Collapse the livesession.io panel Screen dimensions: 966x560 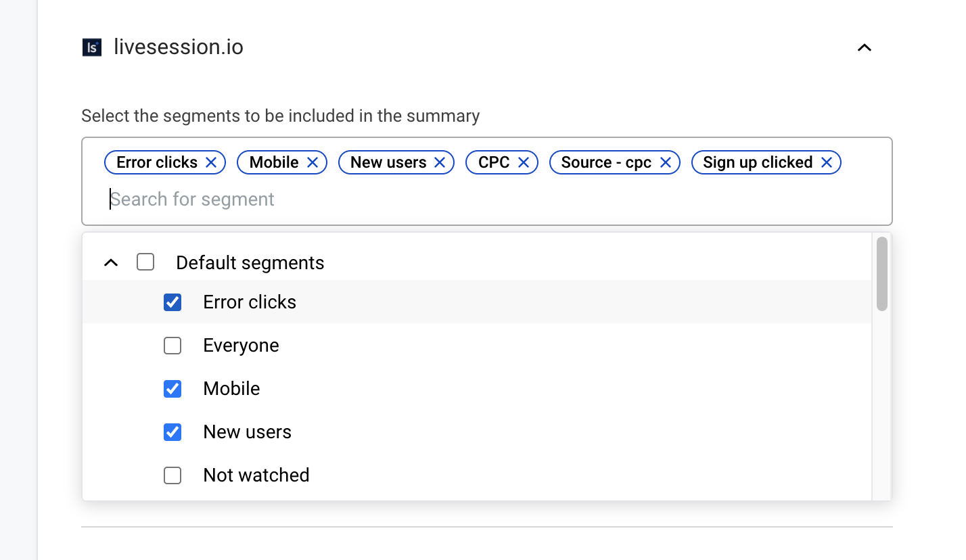click(x=864, y=47)
